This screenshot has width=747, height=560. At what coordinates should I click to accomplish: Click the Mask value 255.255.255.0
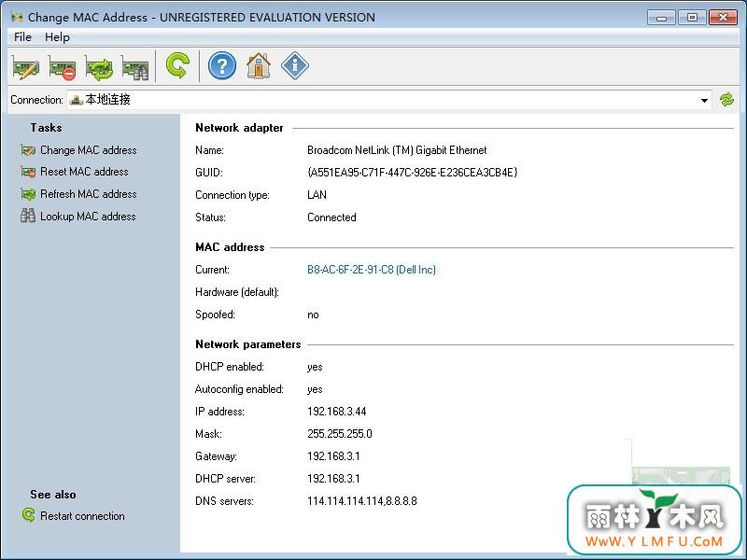340,434
